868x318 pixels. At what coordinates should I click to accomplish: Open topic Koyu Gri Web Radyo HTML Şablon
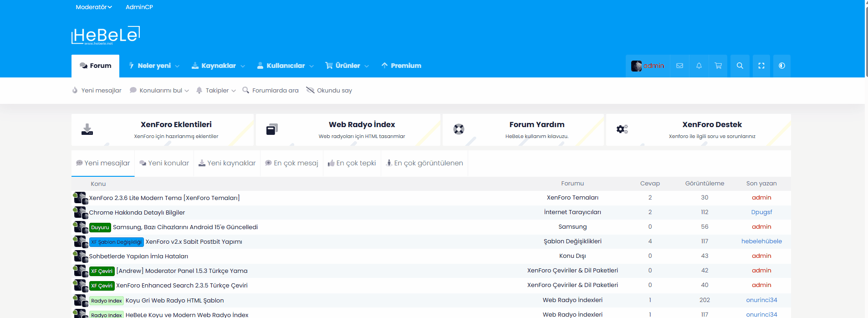pos(175,300)
